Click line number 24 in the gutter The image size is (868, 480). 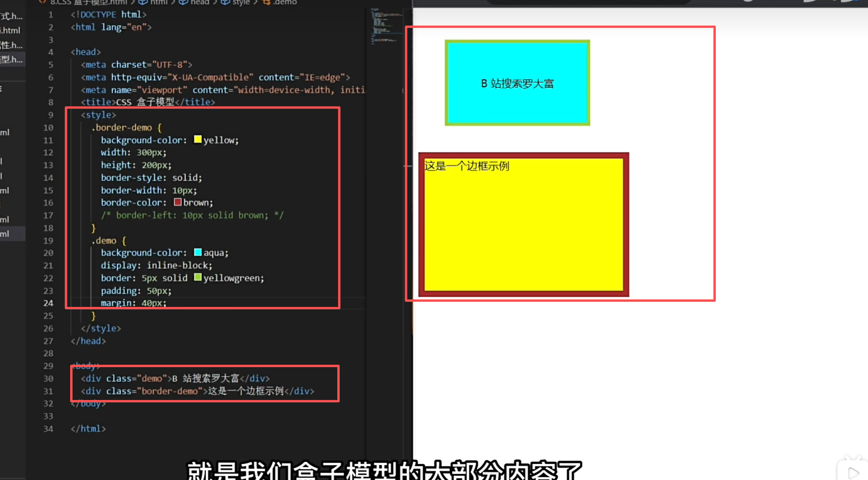click(48, 303)
